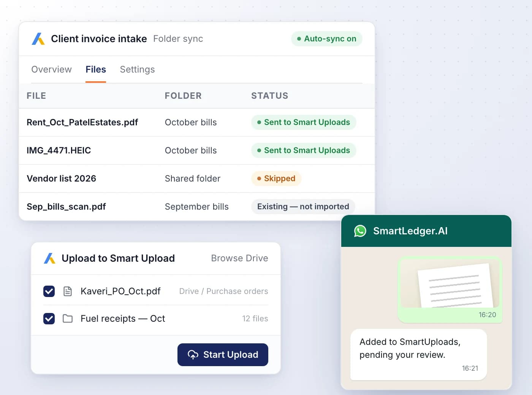This screenshot has height=395, width=532.
Task: Select file Rent_Oct_PatelEstates.pdf
Action: (82, 122)
